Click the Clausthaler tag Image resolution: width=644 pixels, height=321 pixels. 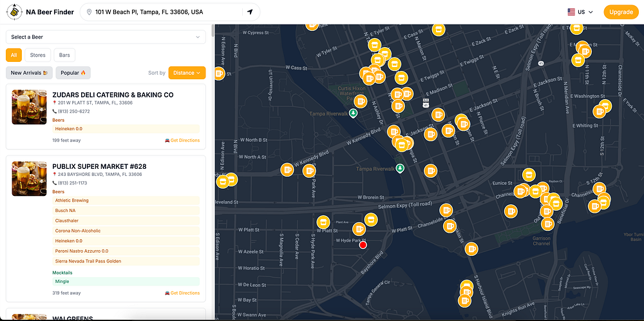tap(126, 220)
